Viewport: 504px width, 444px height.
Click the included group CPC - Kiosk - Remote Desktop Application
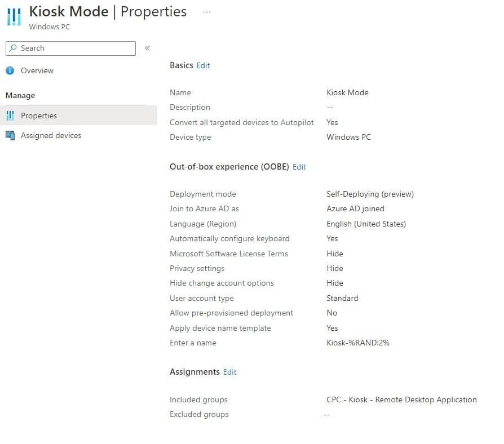point(401,399)
